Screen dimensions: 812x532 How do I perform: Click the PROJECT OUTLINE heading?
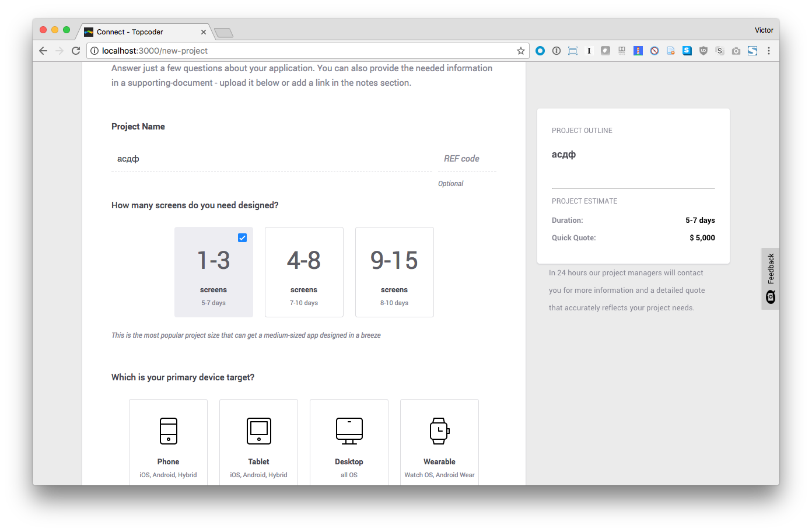[582, 131]
